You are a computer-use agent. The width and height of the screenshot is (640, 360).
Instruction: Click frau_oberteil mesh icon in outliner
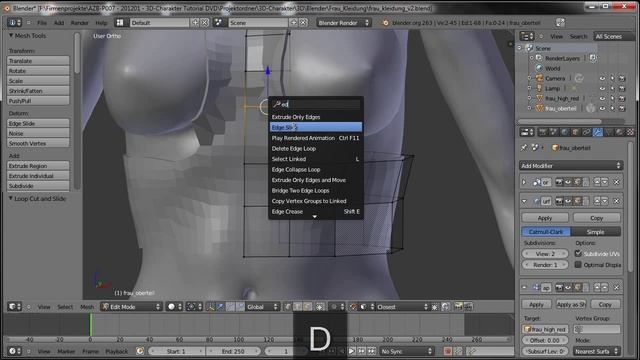coord(540,108)
